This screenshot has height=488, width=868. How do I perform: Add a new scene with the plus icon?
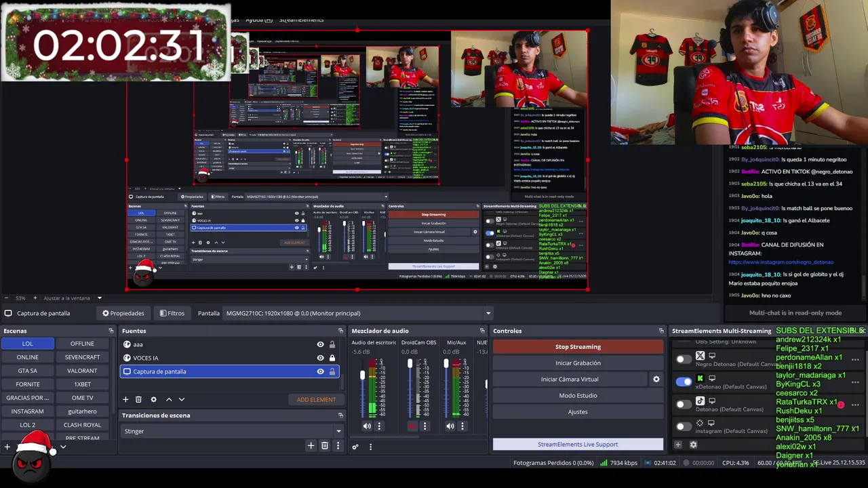(7, 447)
